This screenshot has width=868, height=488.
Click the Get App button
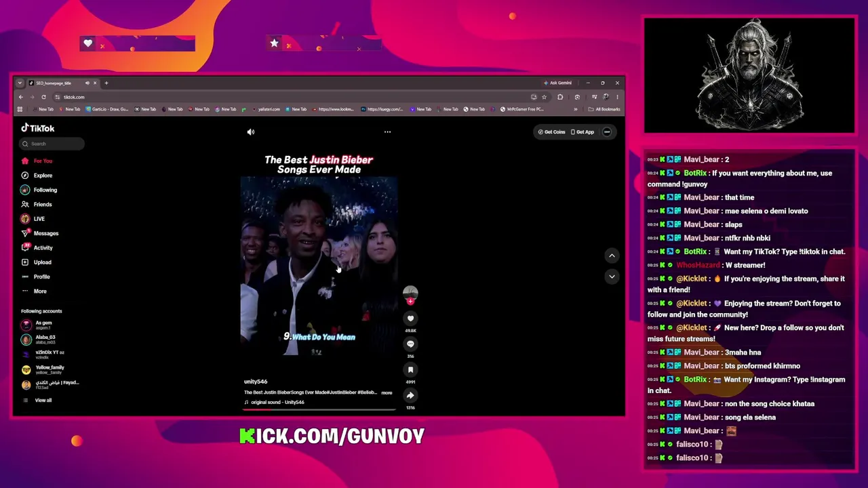583,132
